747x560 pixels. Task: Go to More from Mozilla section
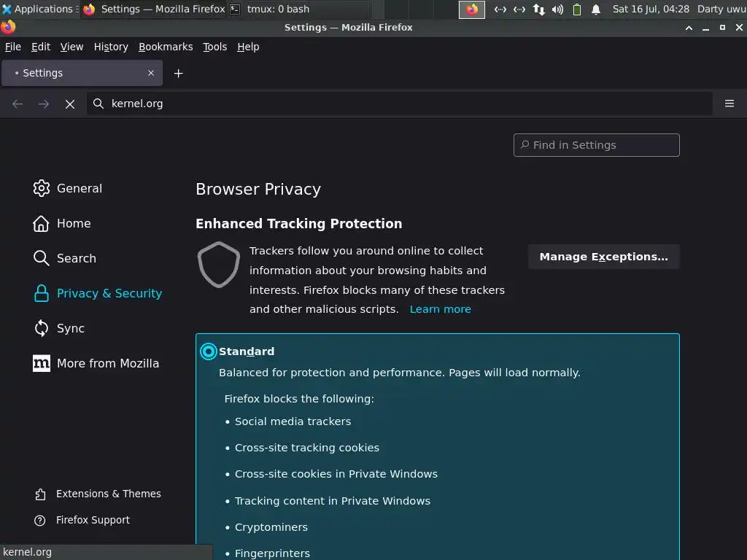coord(96,363)
